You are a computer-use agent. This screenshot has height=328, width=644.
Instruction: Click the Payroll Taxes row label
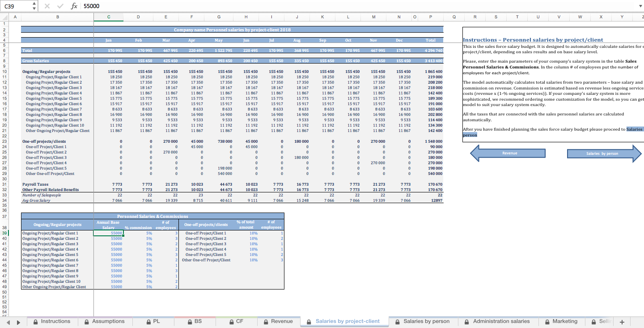pos(35,184)
